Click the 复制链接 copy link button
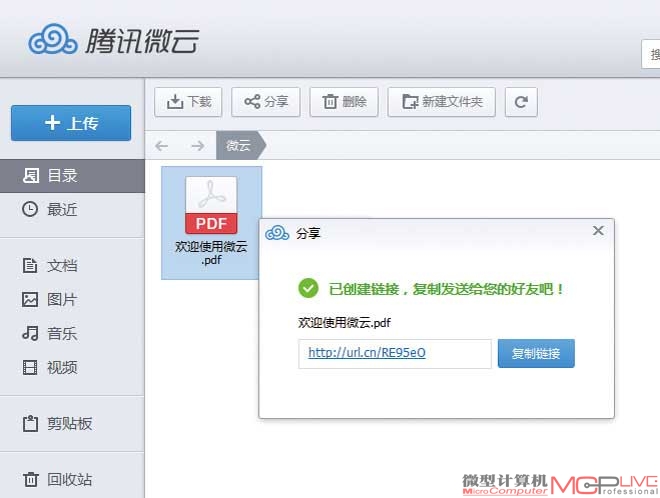 pos(536,353)
